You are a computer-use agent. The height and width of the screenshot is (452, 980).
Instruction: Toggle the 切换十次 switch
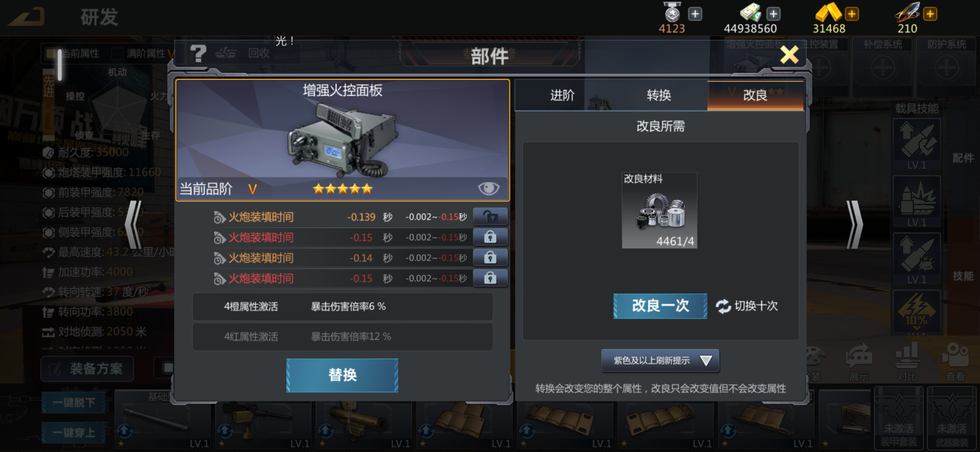(x=747, y=306)
